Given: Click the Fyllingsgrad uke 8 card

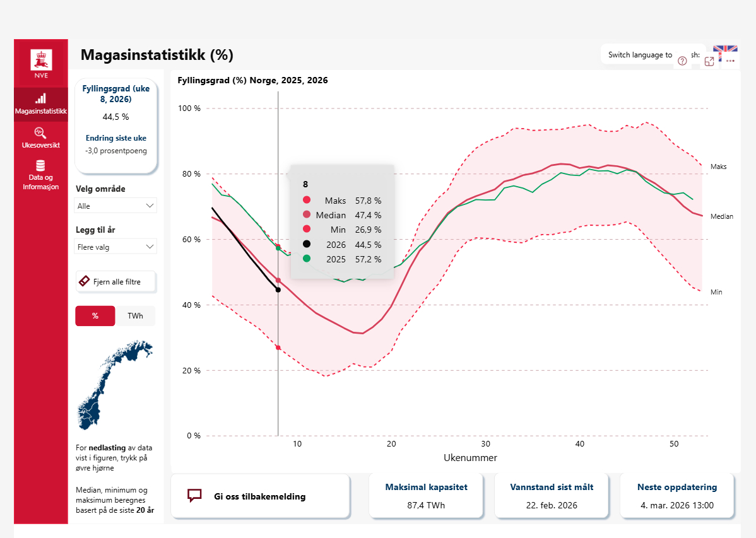Looking at the screenshot, I should [116, 126].
